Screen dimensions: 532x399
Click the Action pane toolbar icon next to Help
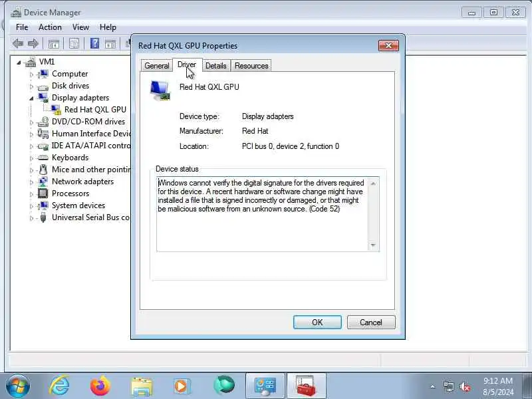pos(110,44)
